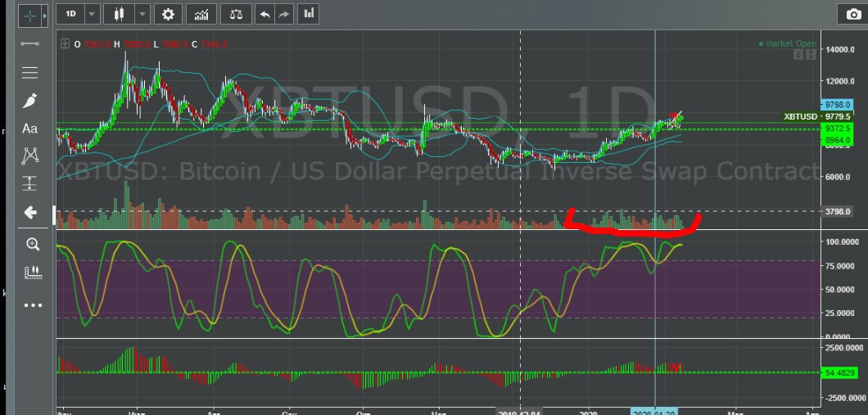Viewport: 868px width, 415px height.
Task: Click the 2500.0000 MACD axis label
Action: coord(844,348)
